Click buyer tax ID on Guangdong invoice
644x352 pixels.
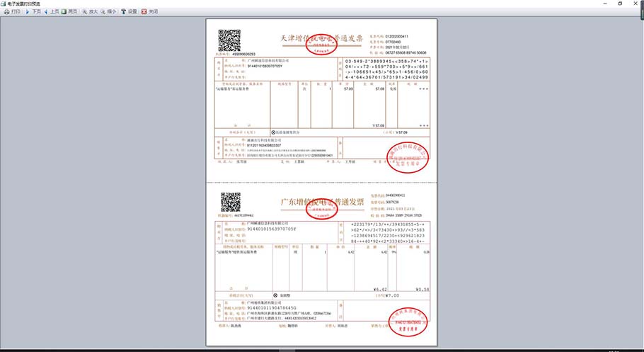pyautogui.click(x=272, y=229)
